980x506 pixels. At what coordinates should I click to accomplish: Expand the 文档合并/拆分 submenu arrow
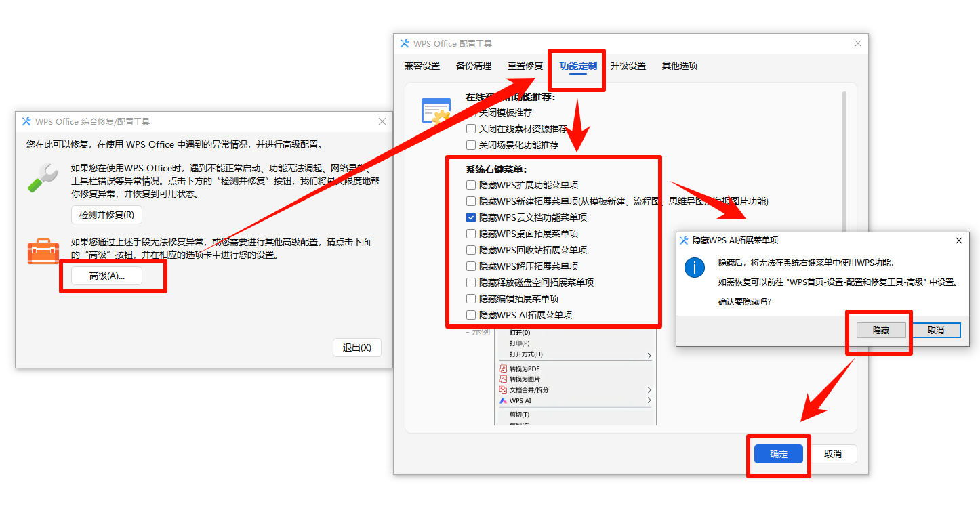tap(649, 390)
